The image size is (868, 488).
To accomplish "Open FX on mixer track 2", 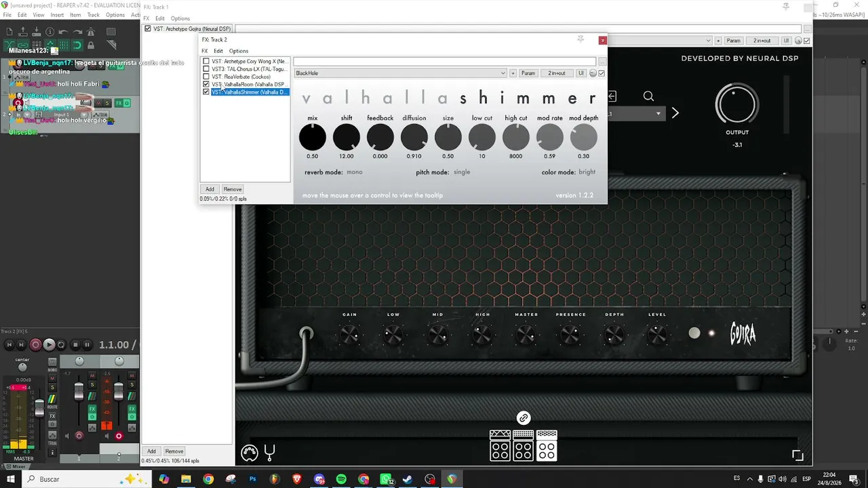I will pyautogui.click(x=132, y=409).
